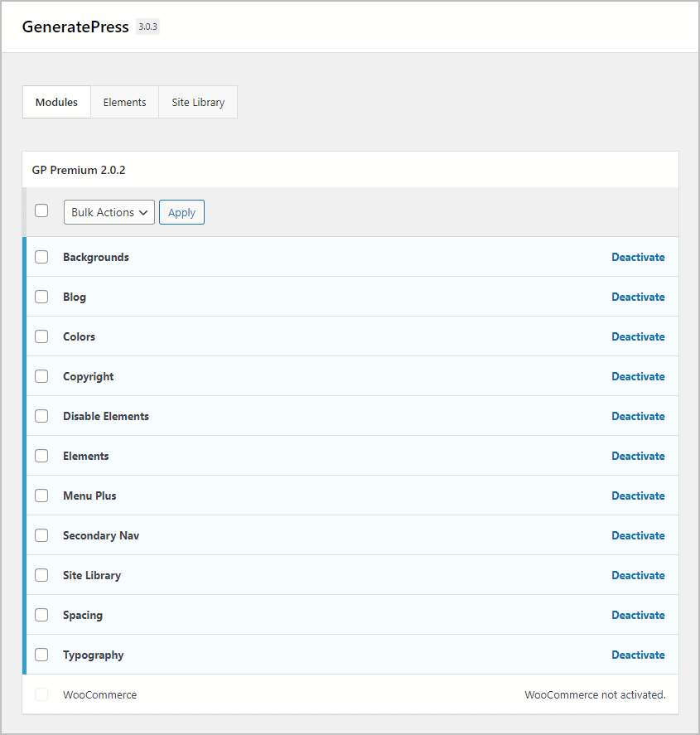Deactivate the Elements module
This screenshot has height=735, width=700.
pos(638,456)
